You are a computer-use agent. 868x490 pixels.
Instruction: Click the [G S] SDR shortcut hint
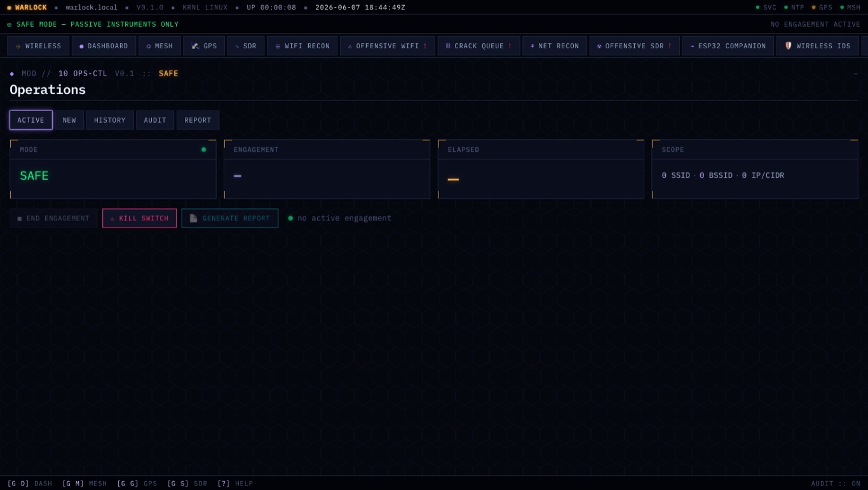(187, 484)
